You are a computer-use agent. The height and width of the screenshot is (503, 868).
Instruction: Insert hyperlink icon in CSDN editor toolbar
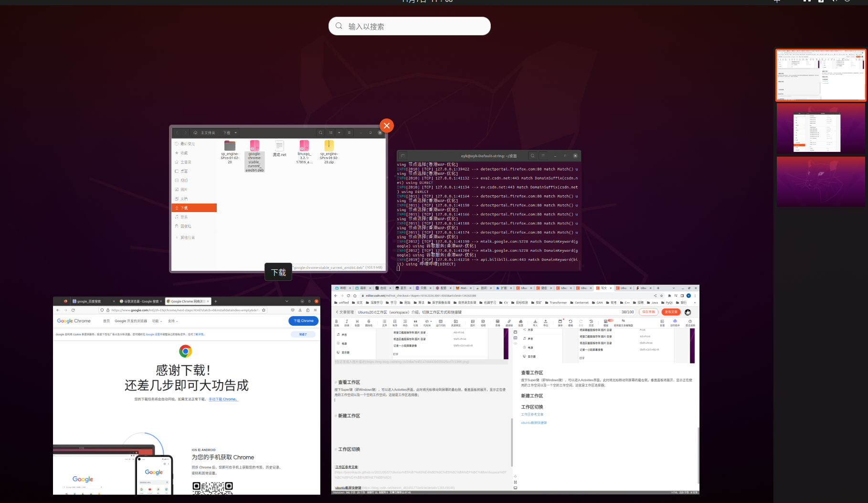pyautogui.click(x=509, y=322)
